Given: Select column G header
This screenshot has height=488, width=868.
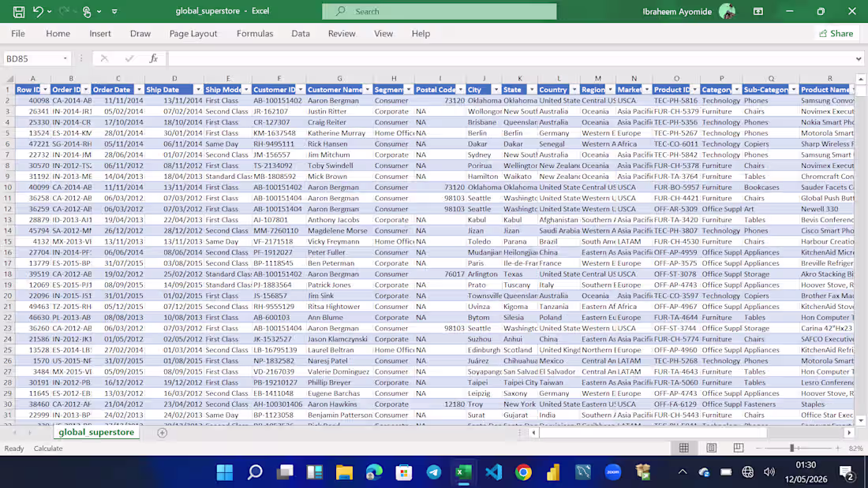Looking at the screenshot, I should coord(339,79).
